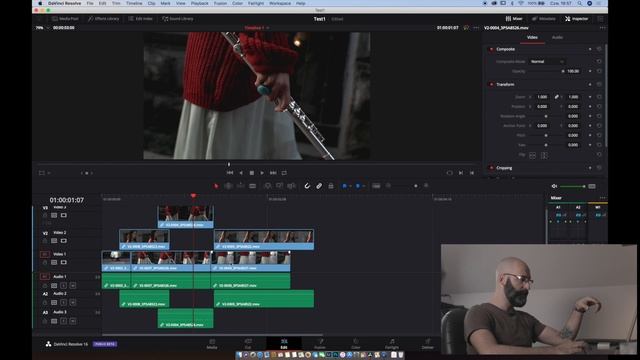Toggle Linked Selection chain icon
The image size is (640, 360).
[x=319, y=186]
